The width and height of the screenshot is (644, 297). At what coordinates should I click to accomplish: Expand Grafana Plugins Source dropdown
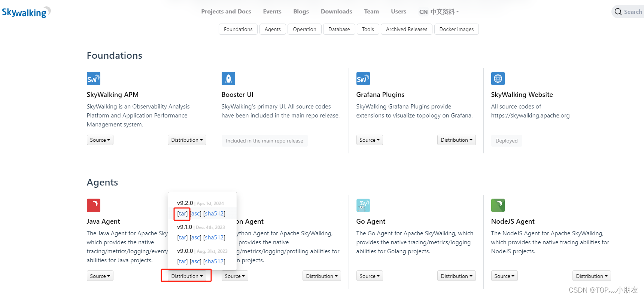[370, 140]
